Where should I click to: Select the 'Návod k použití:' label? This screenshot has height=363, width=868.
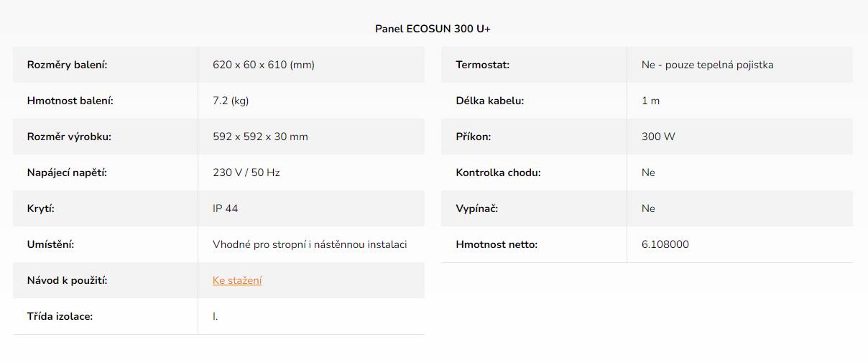(x=67, y=280)
